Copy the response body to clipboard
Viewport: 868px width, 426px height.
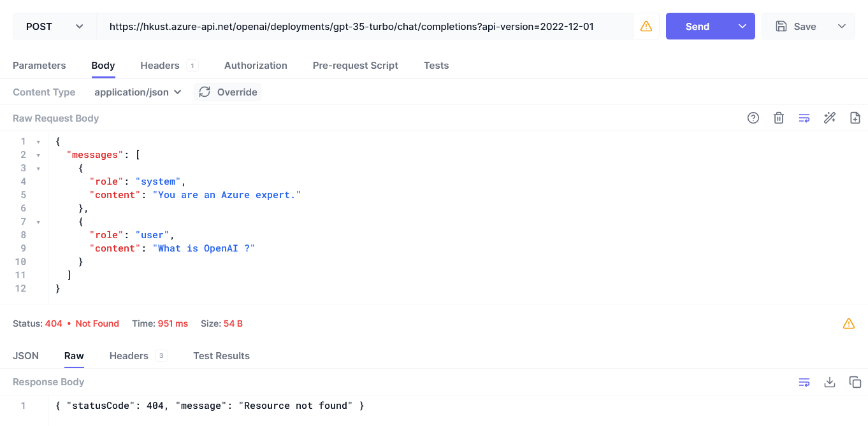coord(855,381)
